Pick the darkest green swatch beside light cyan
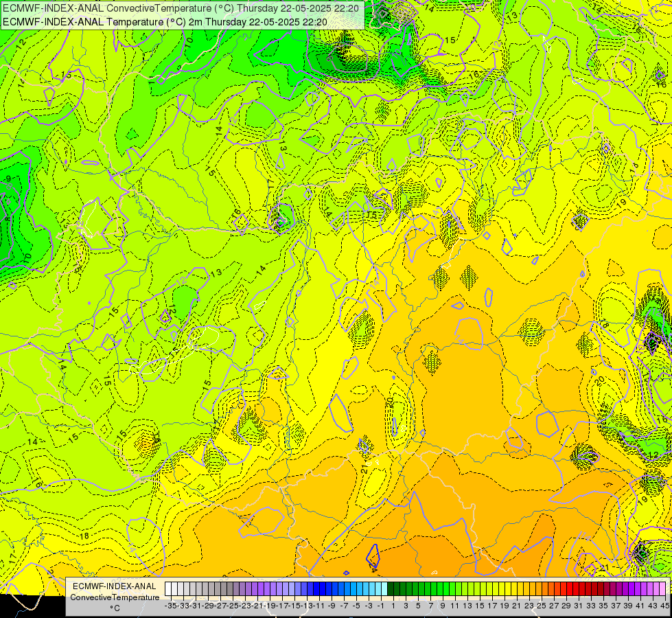The image size is (672, 618). (391, 588)
